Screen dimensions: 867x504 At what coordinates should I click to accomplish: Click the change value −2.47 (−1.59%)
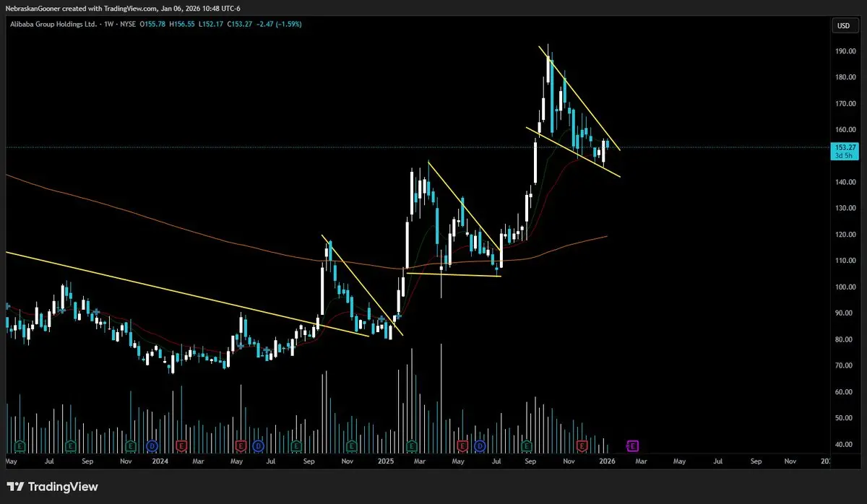(280, 25)
